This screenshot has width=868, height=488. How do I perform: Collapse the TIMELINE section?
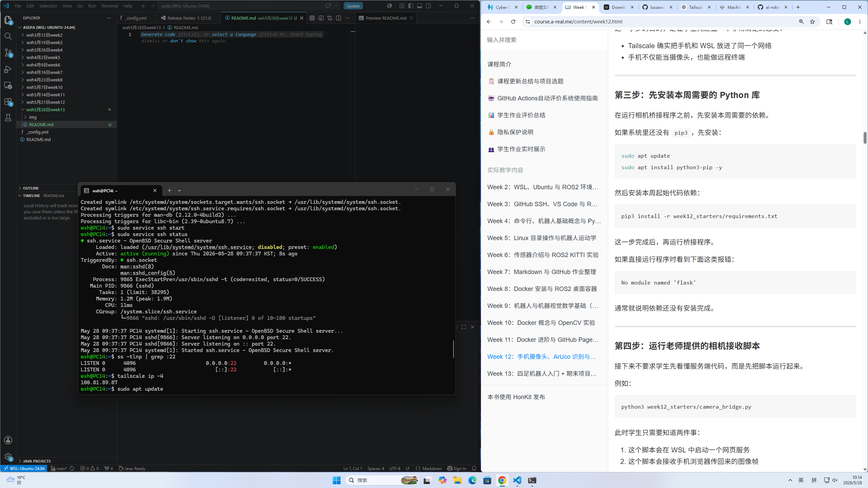[x=31, y=196]
